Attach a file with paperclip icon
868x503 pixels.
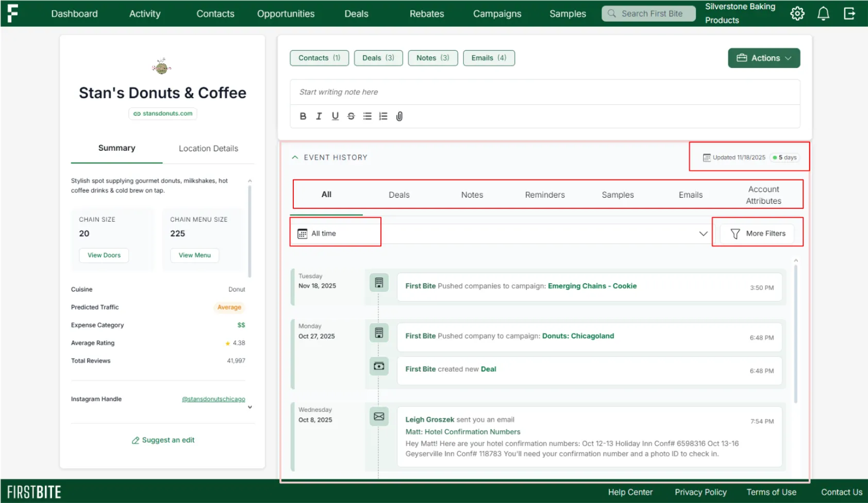[x=399, y=116]
